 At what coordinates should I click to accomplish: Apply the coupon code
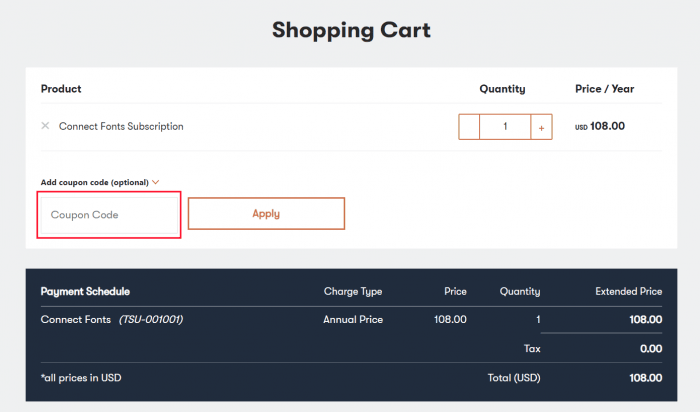pyautogui.click(x=266, y=214)
